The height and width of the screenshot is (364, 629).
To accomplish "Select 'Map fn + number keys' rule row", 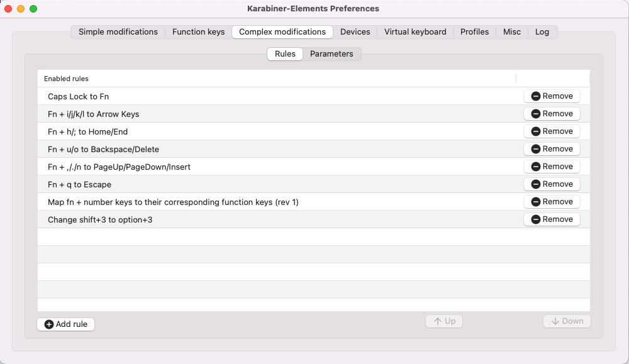I will coord(314,202).
